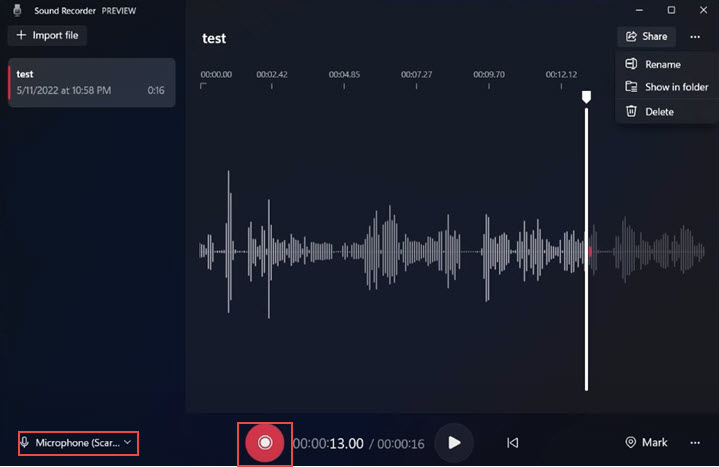Screen dimensions: 719x467
Task: Close the Sound Recorder window
Action: pyautogui.click(x=703, y=10)
